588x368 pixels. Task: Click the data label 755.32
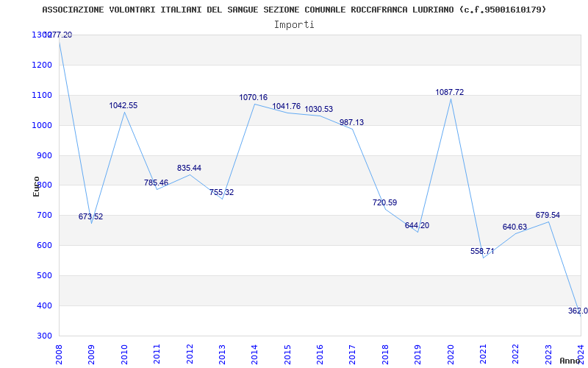pos(221,192)
